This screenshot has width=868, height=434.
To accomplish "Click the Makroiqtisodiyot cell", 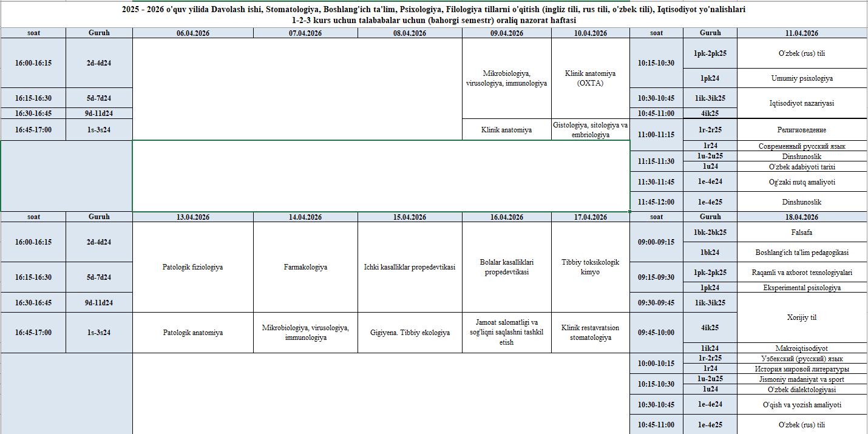I will click(x=802, y=348).
